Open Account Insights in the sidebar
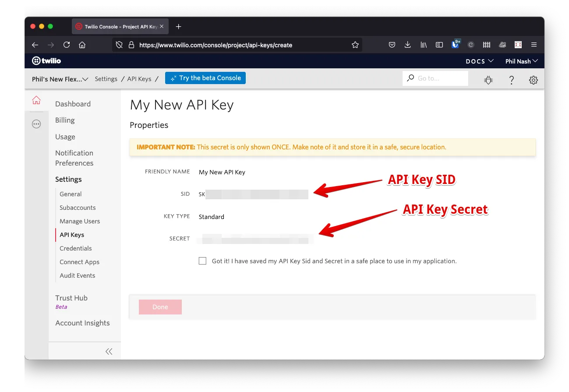 [x=82, y=323]
